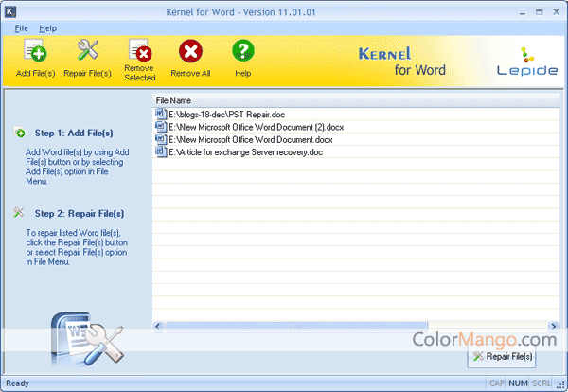Open the Help menu
568x392 pixels.
[47, 28]
